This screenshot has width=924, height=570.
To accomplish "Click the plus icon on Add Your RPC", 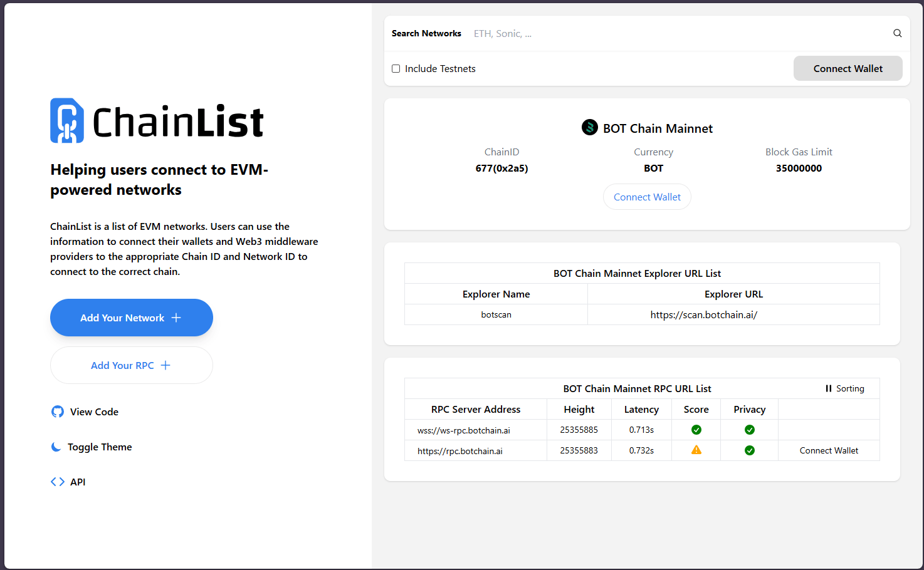I will (x=165, y=365).
